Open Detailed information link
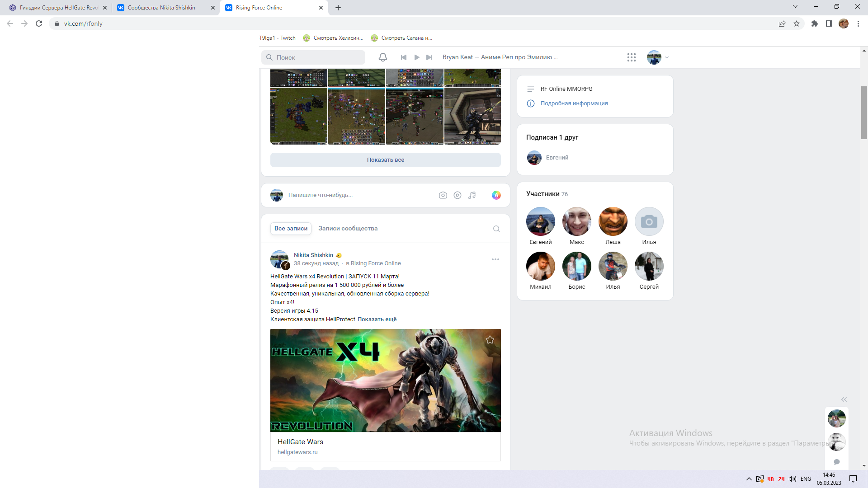Viewport: 868px width, 488px height. tap(574, 103)
